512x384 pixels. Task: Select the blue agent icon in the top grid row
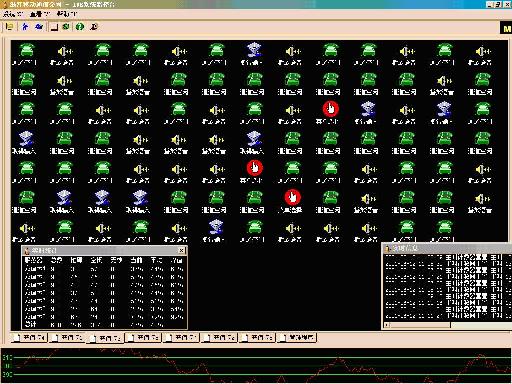click(254, 50)
